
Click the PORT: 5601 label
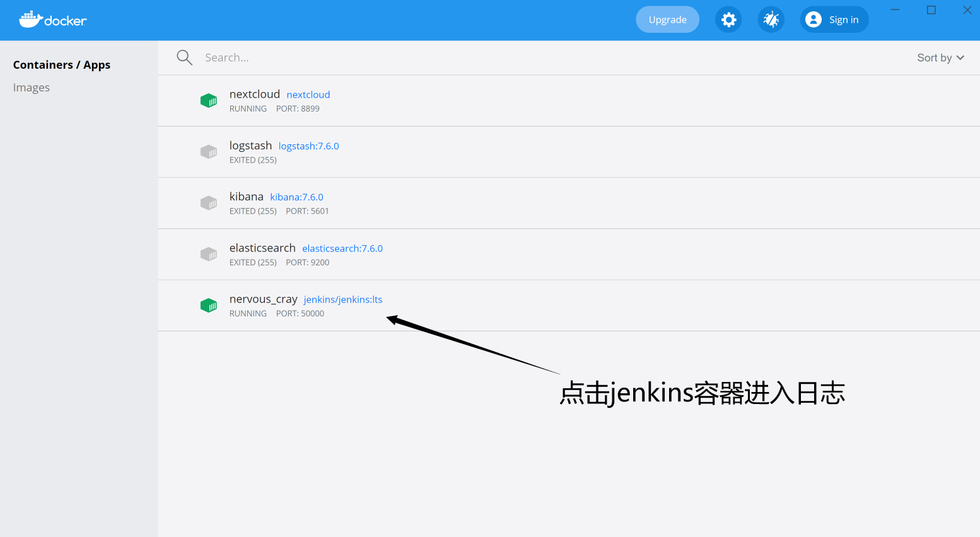pyautogui.click(x=308, y=211)
